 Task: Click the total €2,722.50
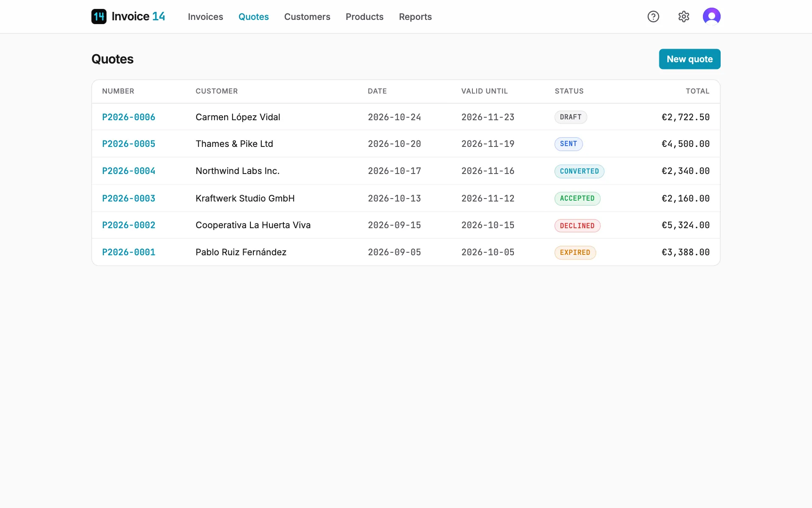(x=686, y=117)
